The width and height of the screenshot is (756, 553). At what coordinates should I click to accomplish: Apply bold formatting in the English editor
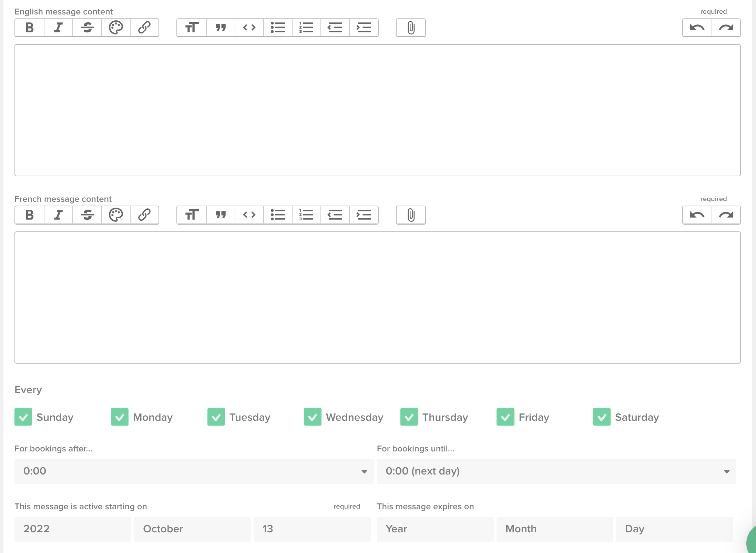point(29,28)
